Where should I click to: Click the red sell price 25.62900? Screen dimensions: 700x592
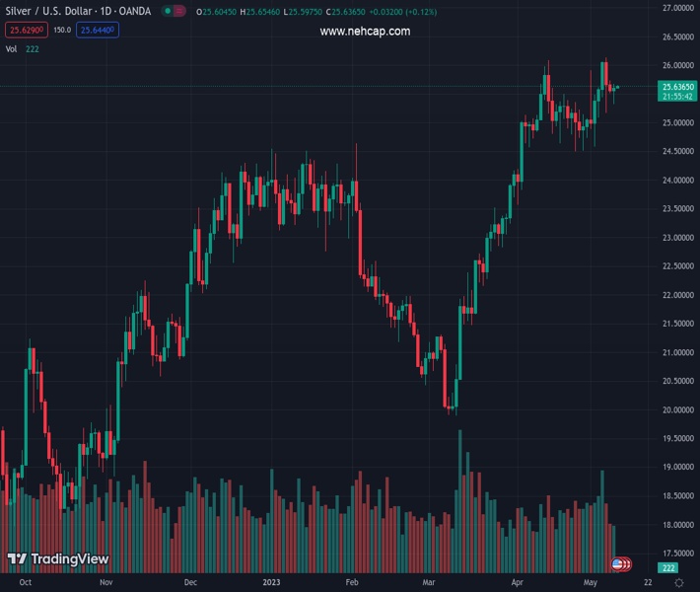(x=26, y=30)
